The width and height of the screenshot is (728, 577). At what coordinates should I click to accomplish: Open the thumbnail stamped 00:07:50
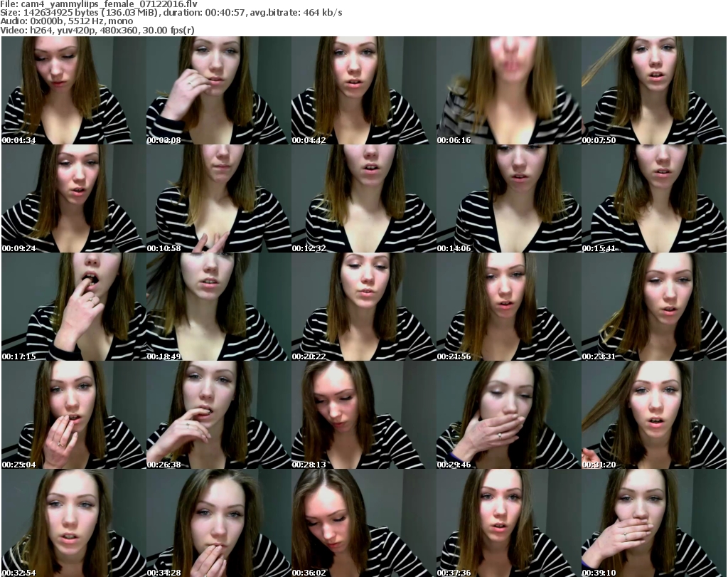654,90
